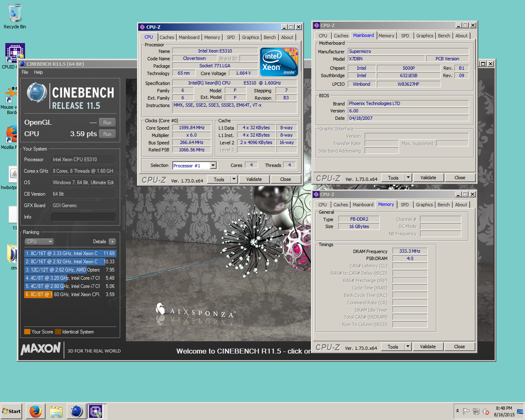Viewport: 525px width, 420px height.
Task: Open Windows Explorer from the taskbar
Action: [x=56, y=411]
